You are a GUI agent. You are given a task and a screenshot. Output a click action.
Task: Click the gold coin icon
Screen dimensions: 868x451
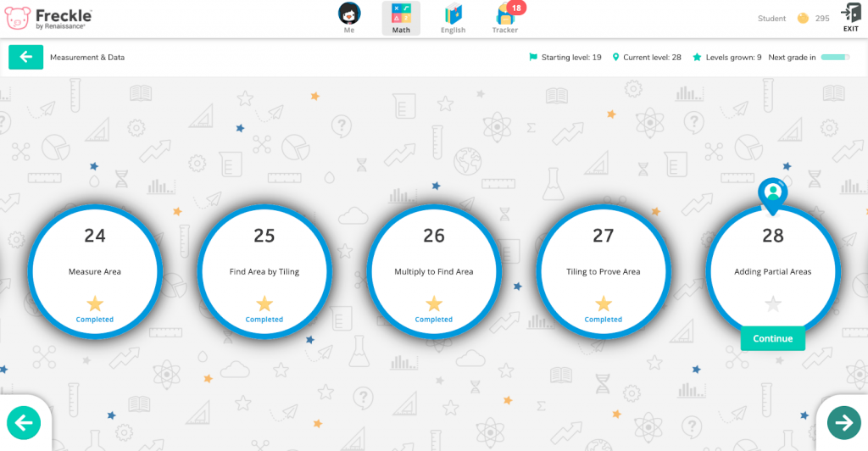point(803,19)
